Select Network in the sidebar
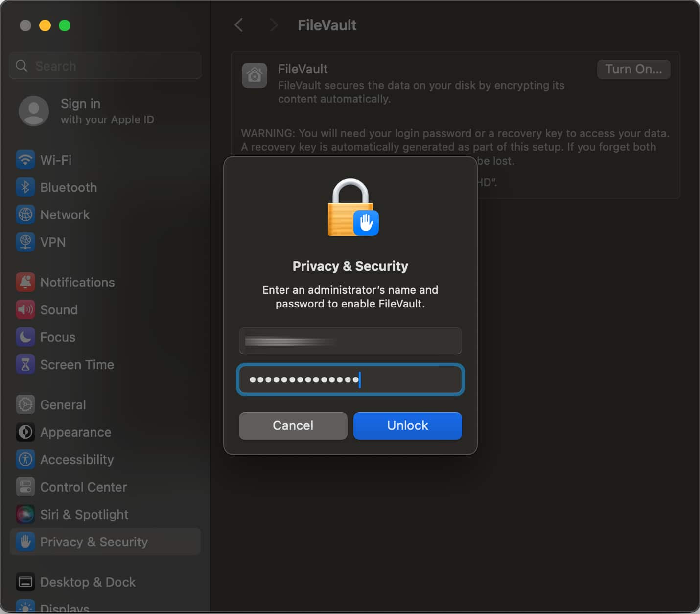 pos(65,214)
